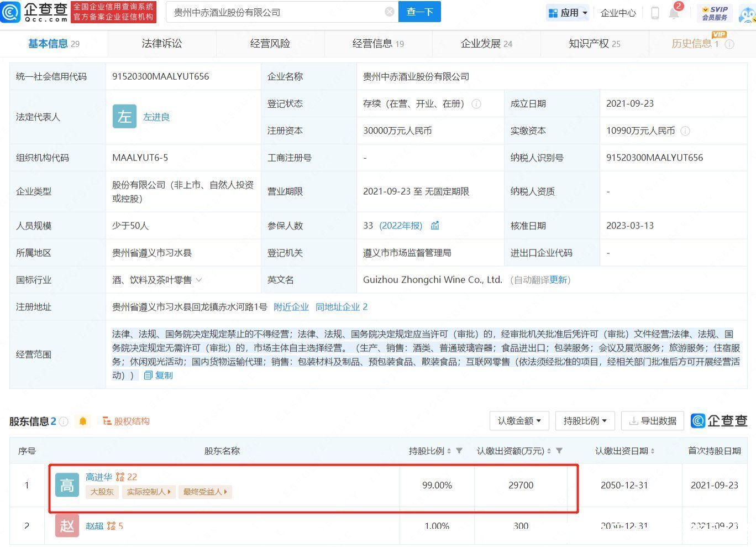Switch to 经营信息 tab
Image resolution: width=756 pixels, height=547 pixels.
[x=378, y=44]
